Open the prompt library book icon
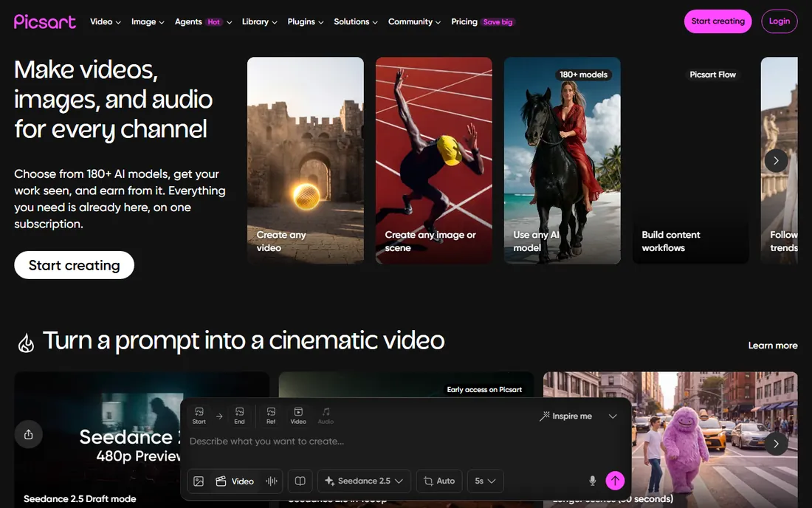Image resolution: width=812 pixels, height=508 pixels. (300, 481)
